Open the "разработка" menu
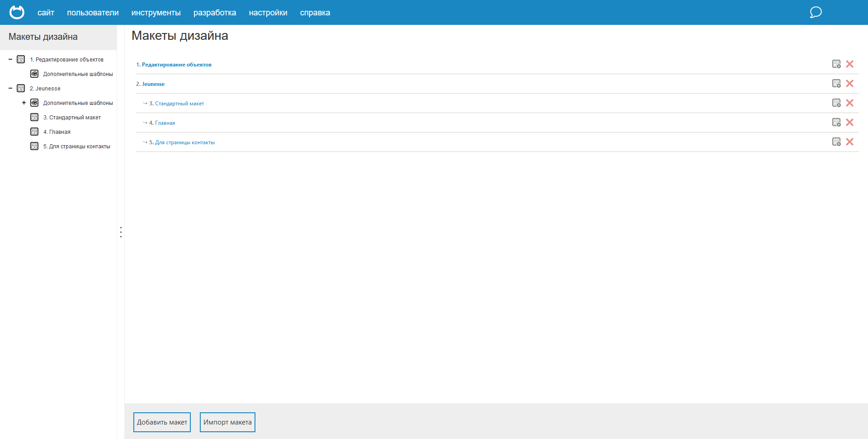 click(x=215, y=13)
